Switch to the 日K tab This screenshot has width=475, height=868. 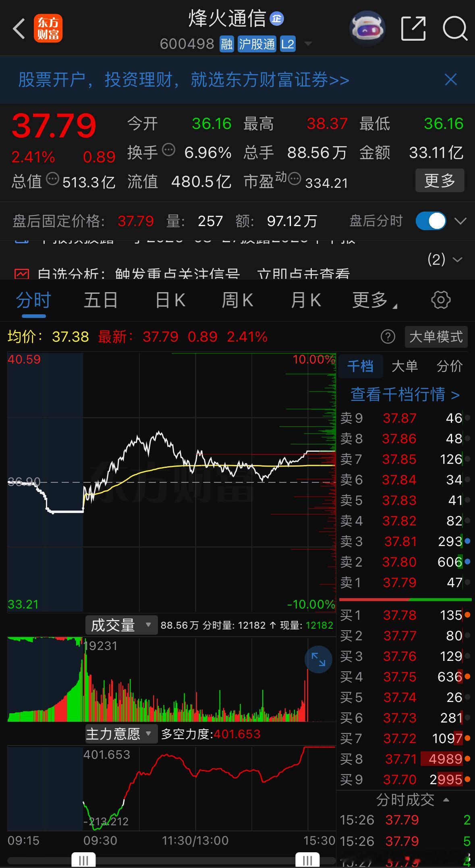point(170,300)
